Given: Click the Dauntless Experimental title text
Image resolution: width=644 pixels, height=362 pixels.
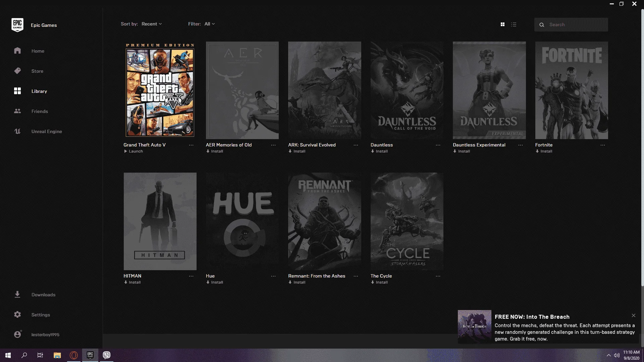Looking at the screenshot, I should tap(479, 145).
